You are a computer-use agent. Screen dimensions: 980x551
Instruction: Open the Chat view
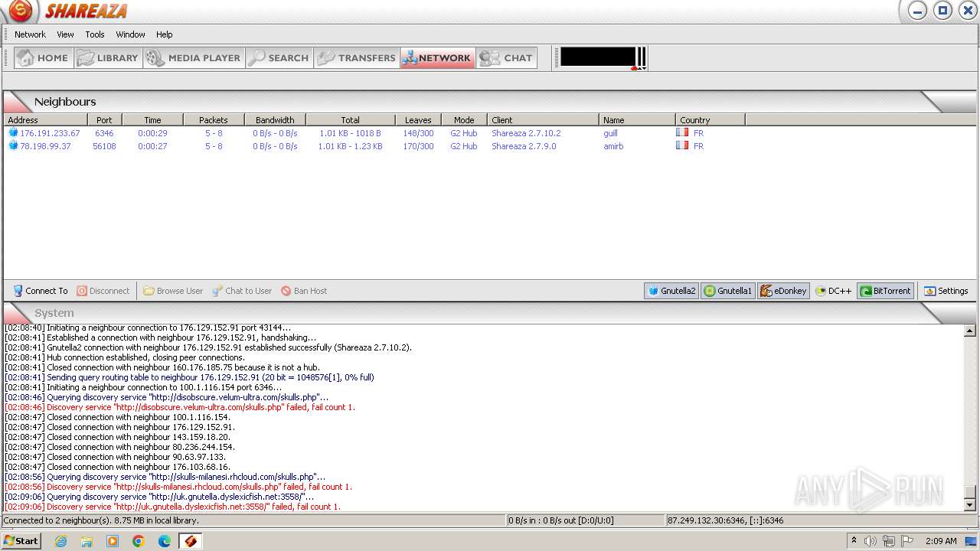coord(507,58)
